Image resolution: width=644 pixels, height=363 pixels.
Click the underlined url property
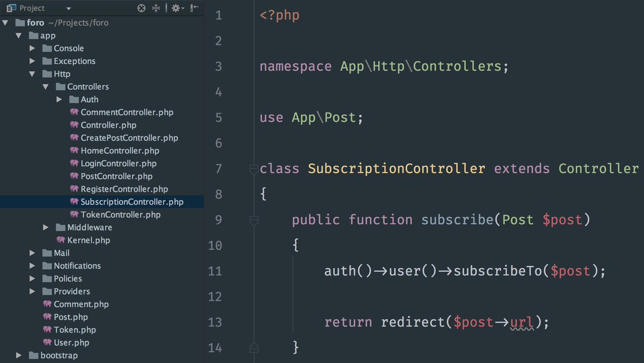(522, 323)
